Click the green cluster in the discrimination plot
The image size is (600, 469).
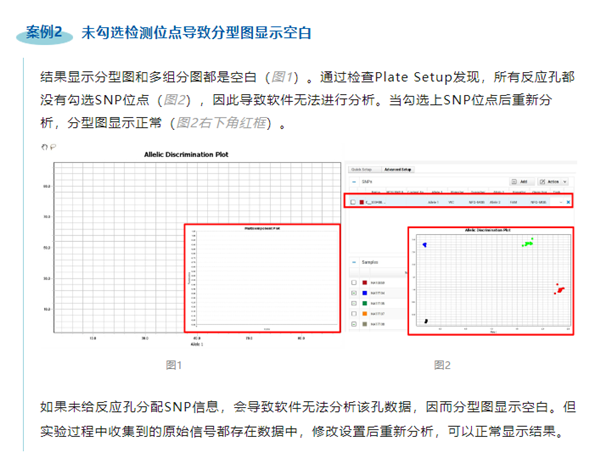click(527, 240)
